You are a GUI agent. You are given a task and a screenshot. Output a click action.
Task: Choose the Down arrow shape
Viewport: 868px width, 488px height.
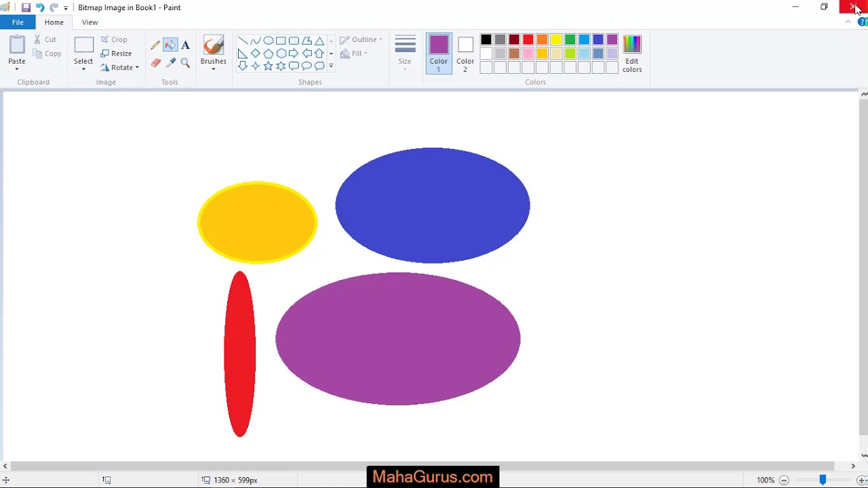(x=242, y=66)
